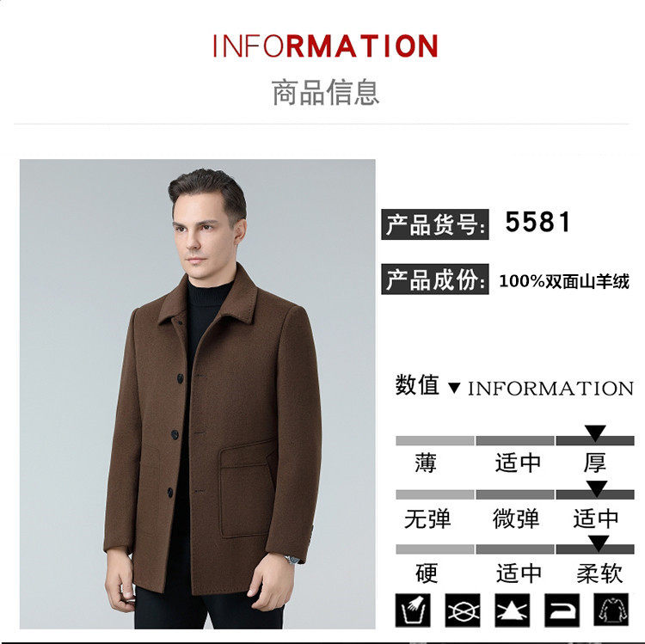Select the 硬 softness label
Image resolution: width=645 pixels, height=644 pixels.
click(427, 573)
